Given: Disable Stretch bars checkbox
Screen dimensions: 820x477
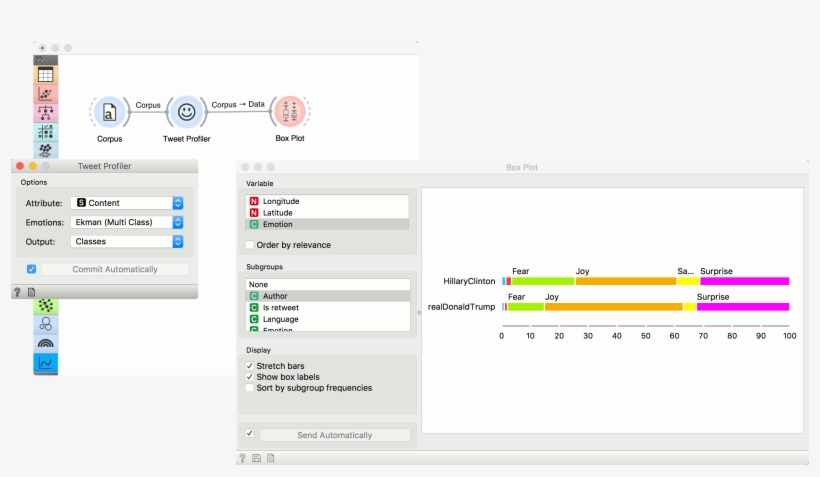Looking at the screenshot, I should (250, 366).
